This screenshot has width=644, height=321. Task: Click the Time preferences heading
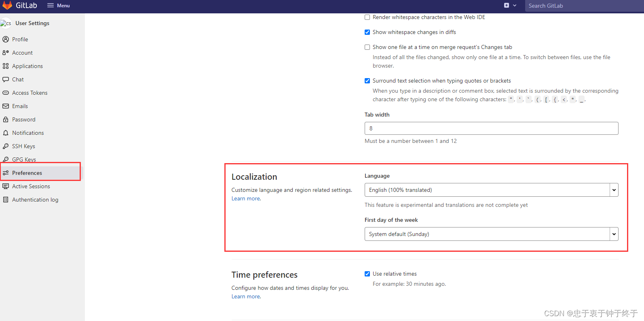click(x=264, y=275)
